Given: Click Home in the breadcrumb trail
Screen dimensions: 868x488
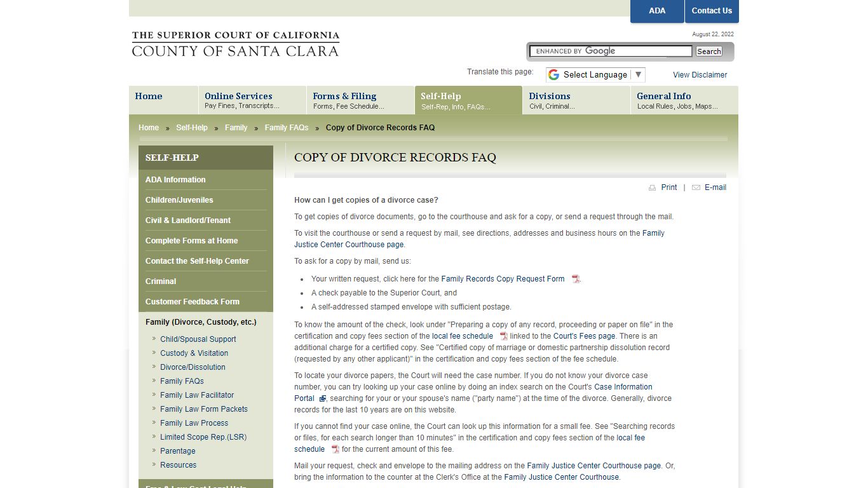Looking at the screenshot, I should coord(149,128).
